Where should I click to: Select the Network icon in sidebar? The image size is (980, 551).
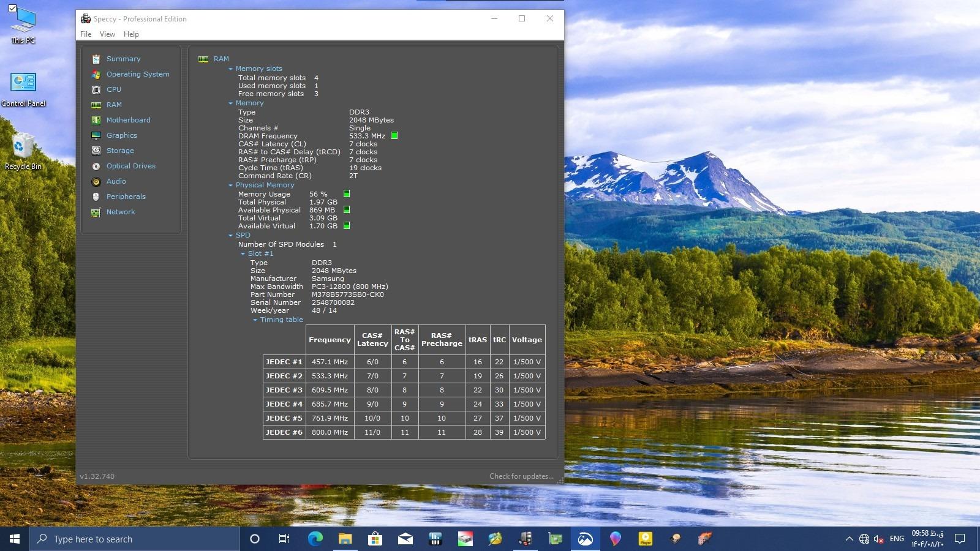tap(96, 212)
